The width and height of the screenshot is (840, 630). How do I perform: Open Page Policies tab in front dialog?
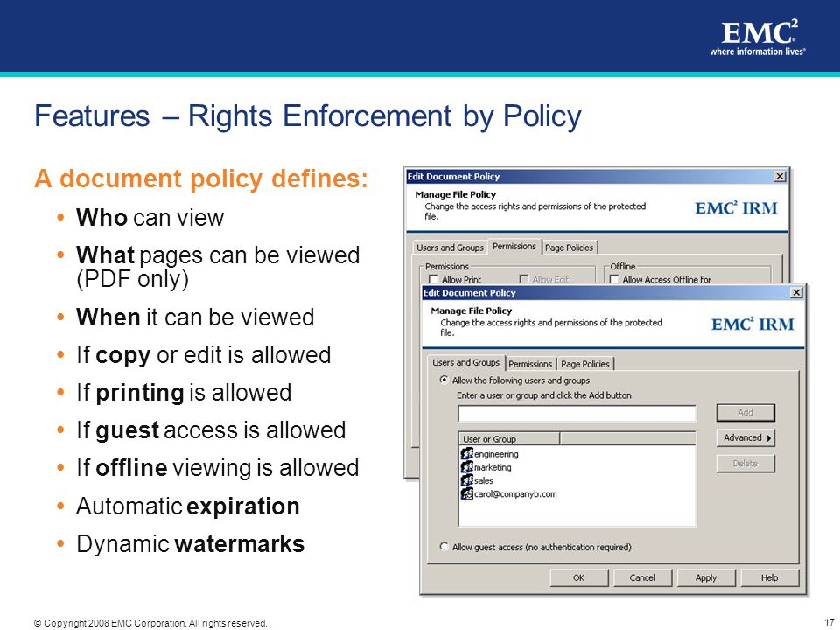pyautogui.click(x=585, y=364)
